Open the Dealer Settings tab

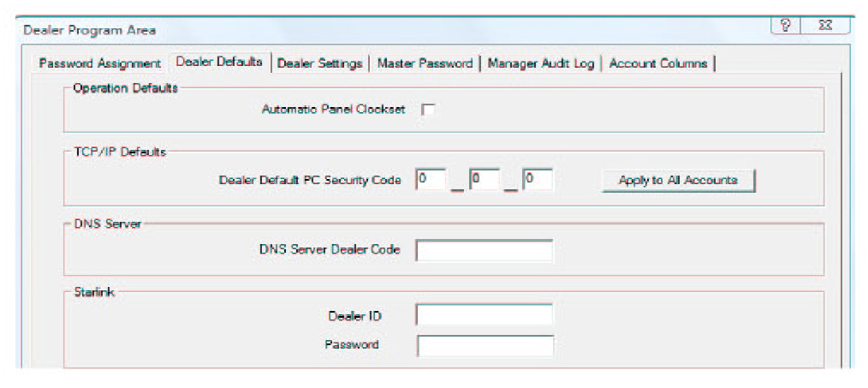click(320, 63)
